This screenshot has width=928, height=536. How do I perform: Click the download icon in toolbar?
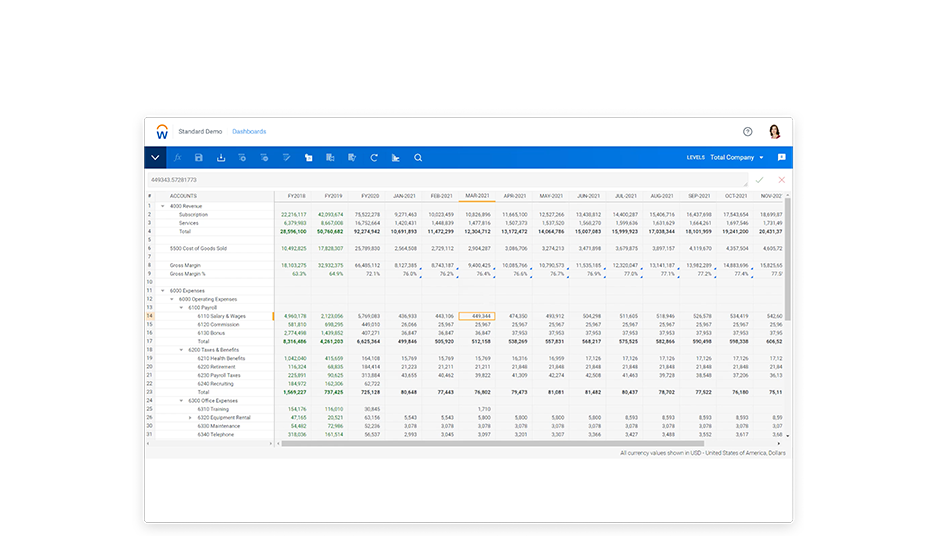tap(221, 158)
